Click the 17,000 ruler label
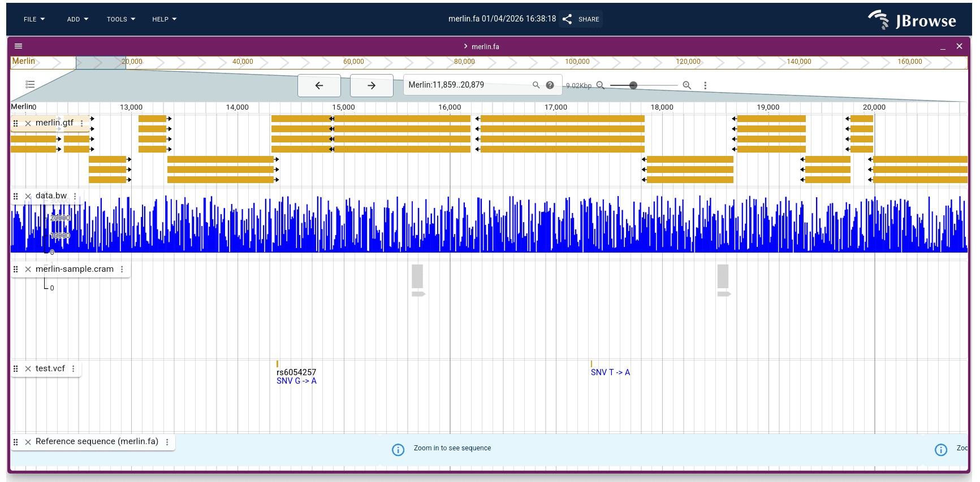The image size is (980, 482). [556, 107]
